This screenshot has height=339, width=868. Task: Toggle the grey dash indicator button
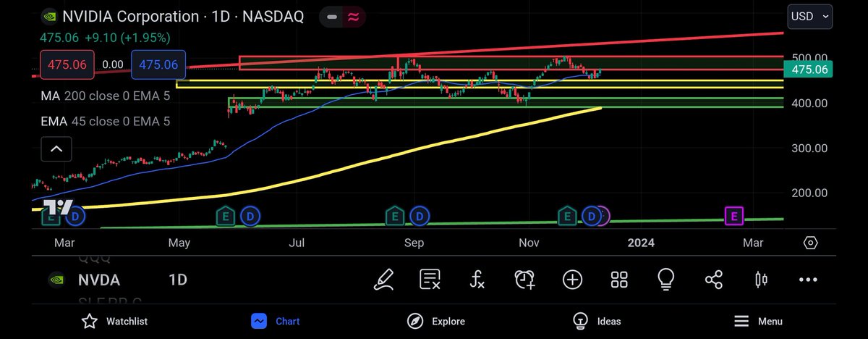point(331,17)
